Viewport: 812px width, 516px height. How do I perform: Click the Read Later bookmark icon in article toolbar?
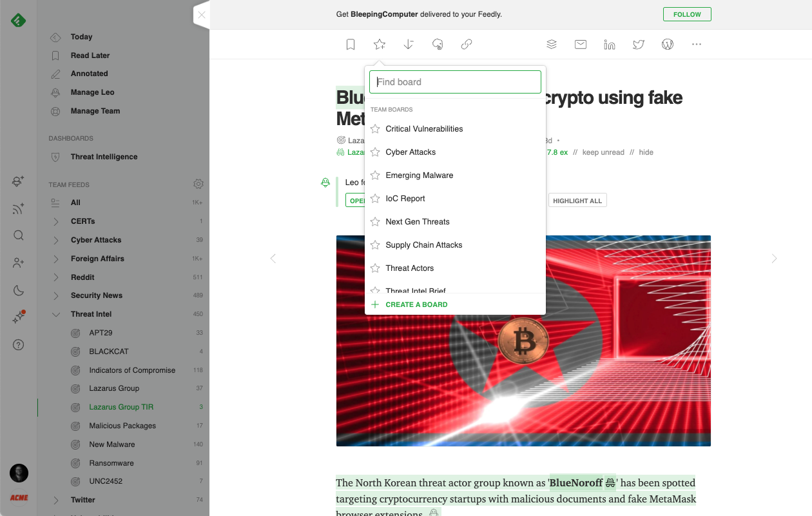click(x=351, y=45)
